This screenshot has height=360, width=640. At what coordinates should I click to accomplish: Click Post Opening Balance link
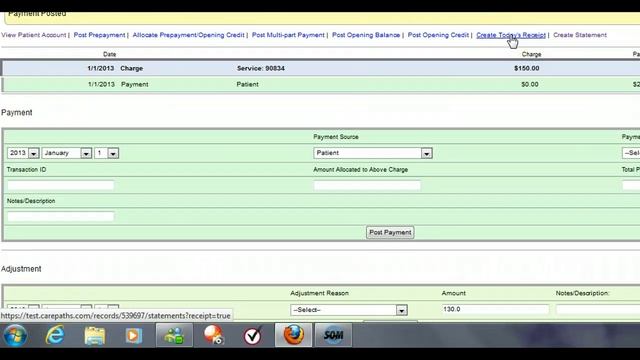click(366, 35)
